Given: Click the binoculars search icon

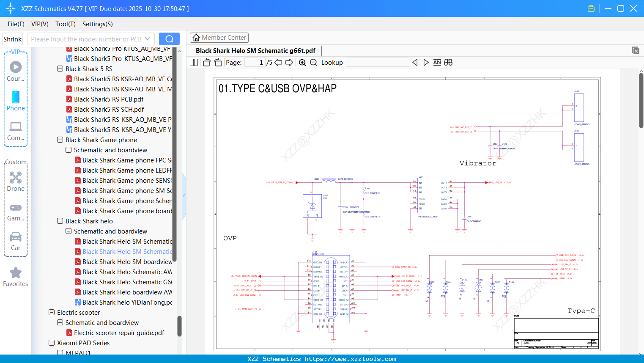Looking at the screenshot, I should [448, 63].
